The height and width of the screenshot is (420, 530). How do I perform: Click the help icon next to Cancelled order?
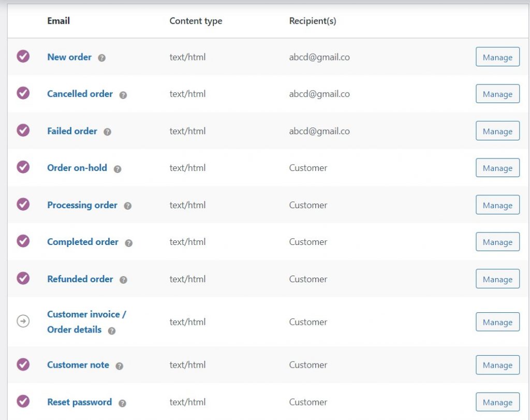coord(123,95)
